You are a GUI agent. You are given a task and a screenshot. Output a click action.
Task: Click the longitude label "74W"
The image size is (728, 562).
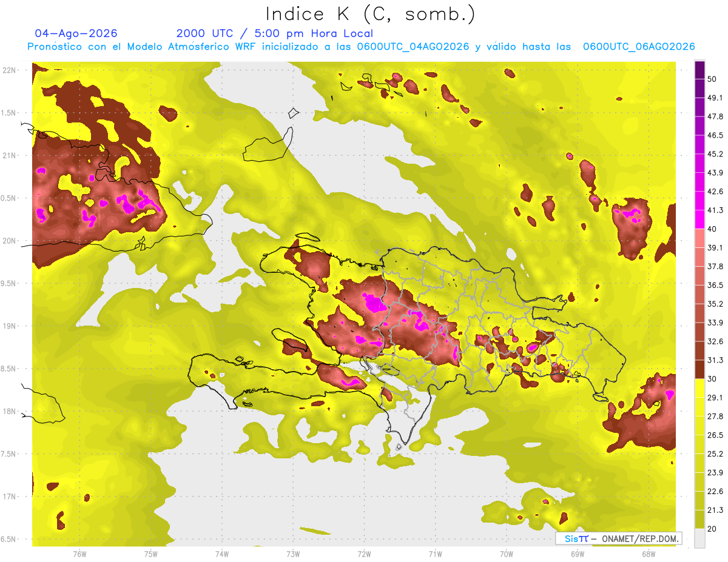pos(222,554)
